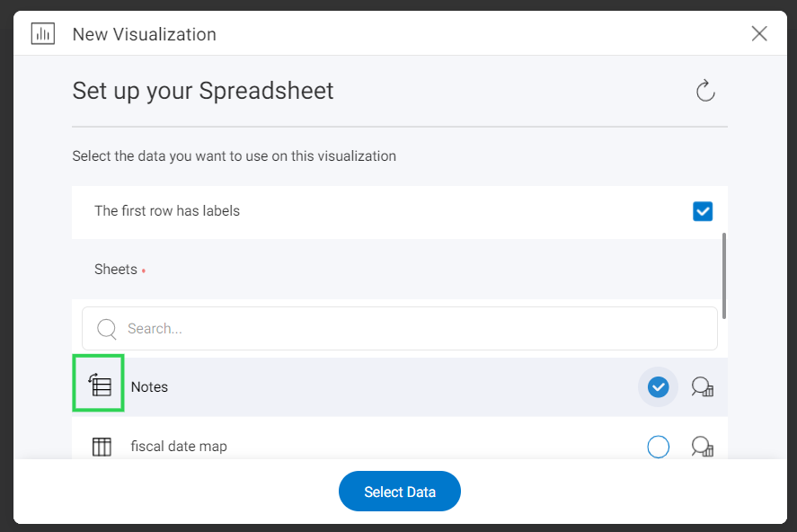
Task: Uncheck the first row has labels checkbox
Action: tap(703, 211)
